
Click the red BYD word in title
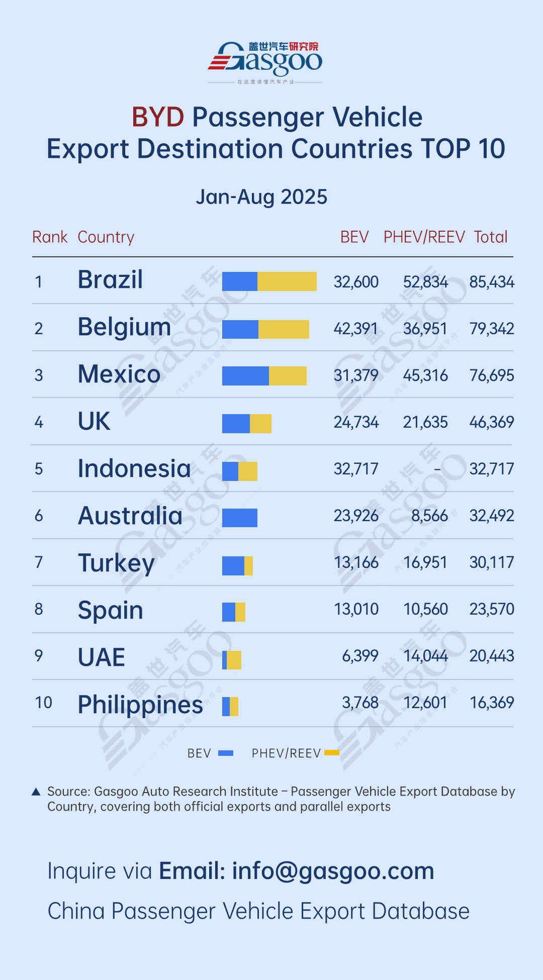point(158,117)
